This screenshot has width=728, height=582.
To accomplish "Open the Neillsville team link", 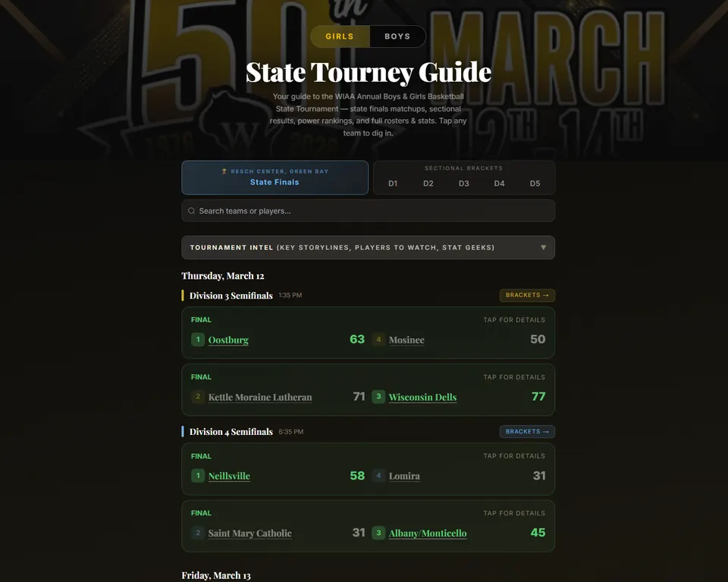I will point(229,476).
